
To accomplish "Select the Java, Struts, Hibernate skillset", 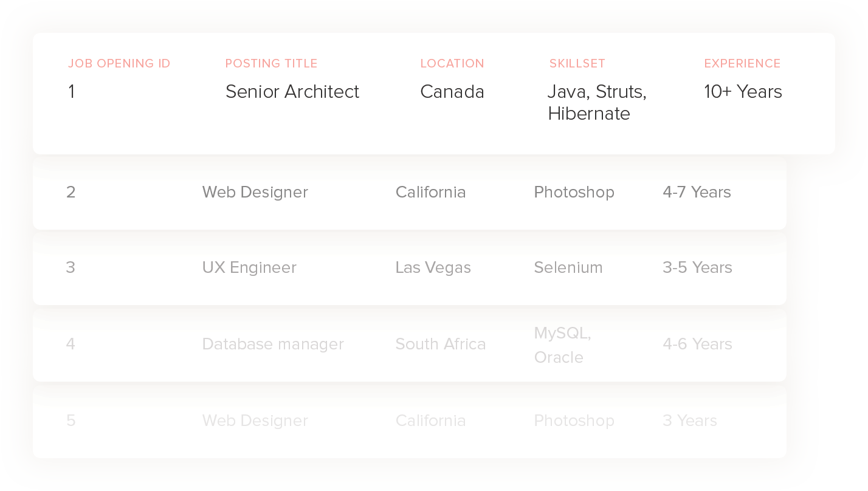I will (596, 103).
